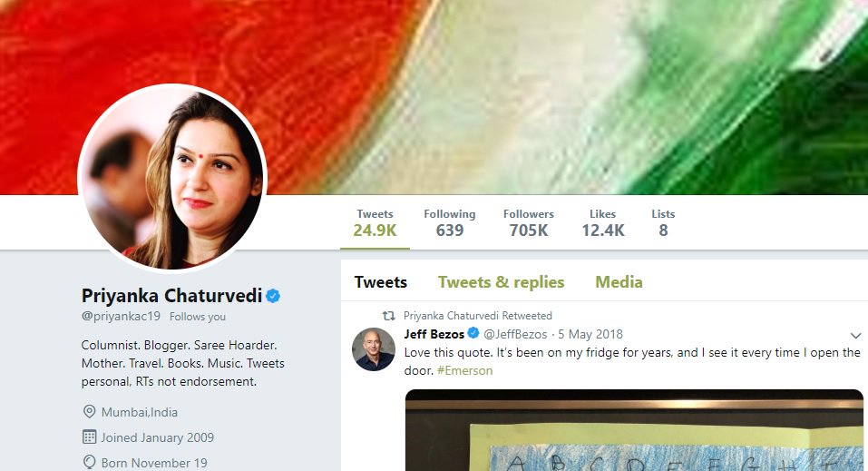Click the calendar icon beside Joined January 2009

[x=89, y=437]
